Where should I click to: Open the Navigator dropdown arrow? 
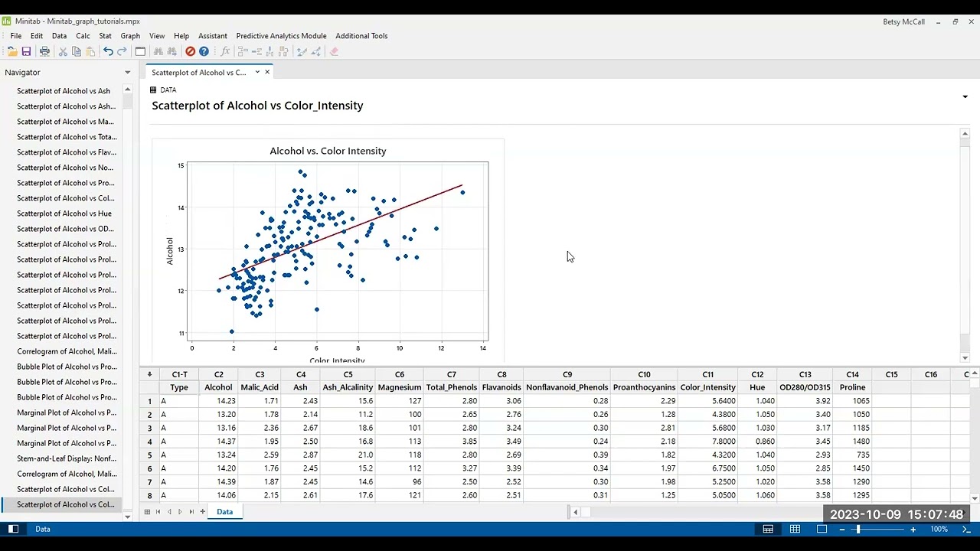pos(128,73)
